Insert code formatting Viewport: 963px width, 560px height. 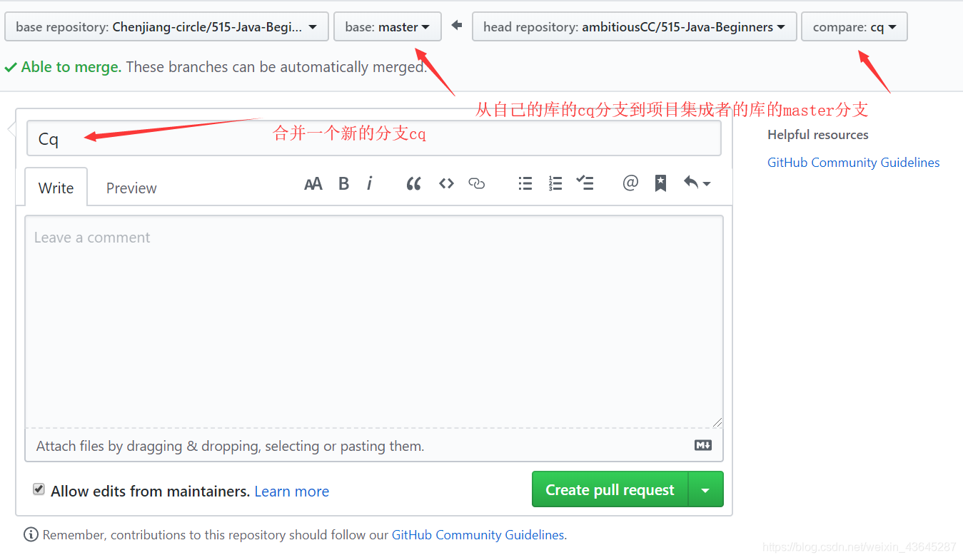tap(446, 183)
